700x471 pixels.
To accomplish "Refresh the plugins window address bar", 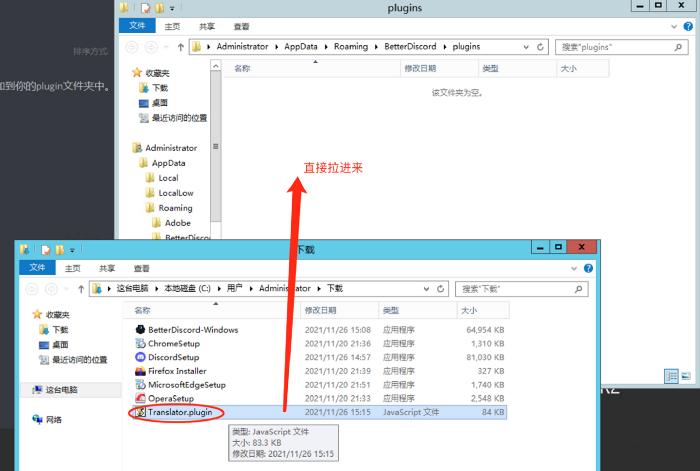I will click(x=540, y=47).
